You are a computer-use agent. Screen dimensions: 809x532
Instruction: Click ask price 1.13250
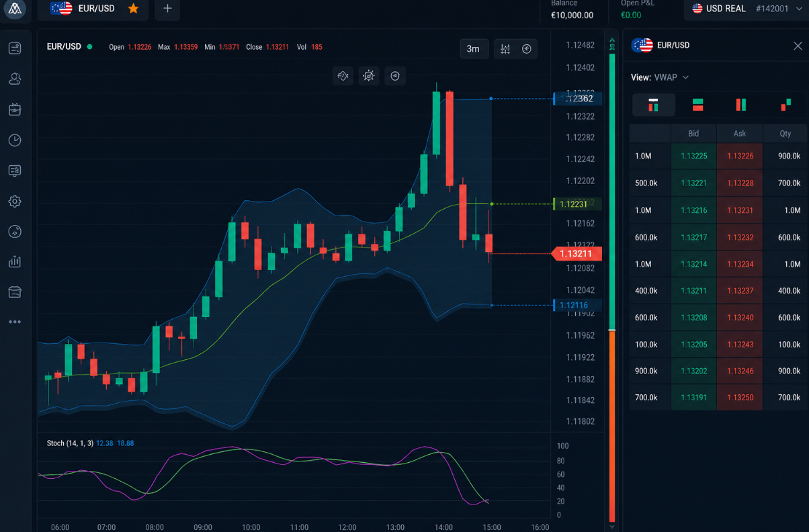coord(740,398)
